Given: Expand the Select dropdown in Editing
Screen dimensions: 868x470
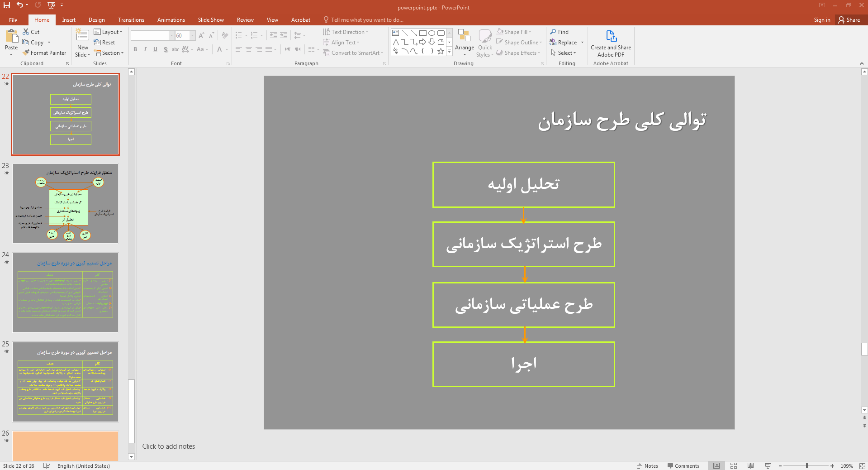Looking at the screenshot, I should tap(563, 53).
